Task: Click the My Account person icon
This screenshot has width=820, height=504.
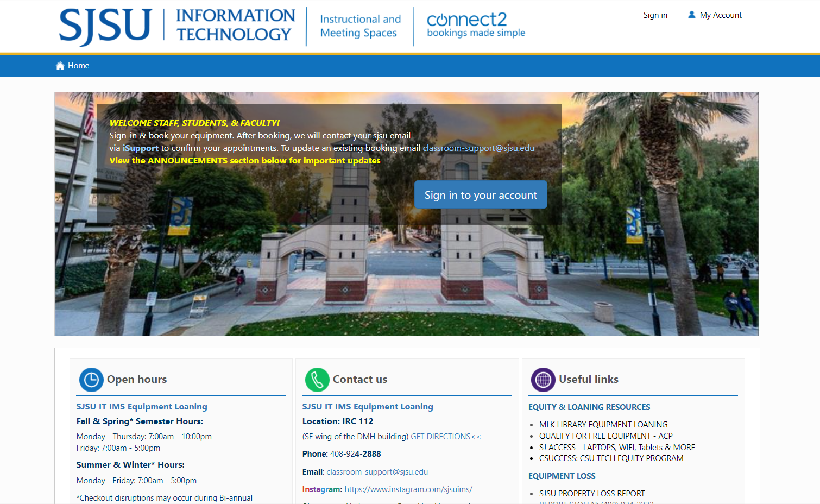Action: point(691,15)
